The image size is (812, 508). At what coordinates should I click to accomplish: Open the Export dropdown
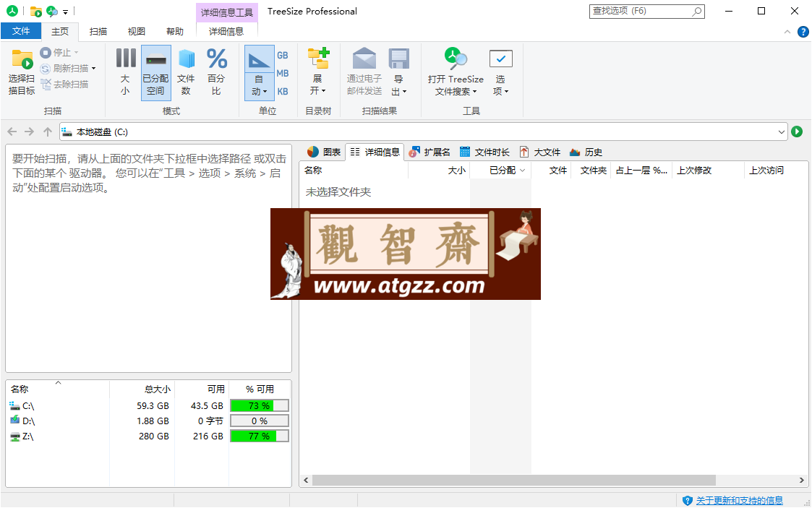coord(398,73)
